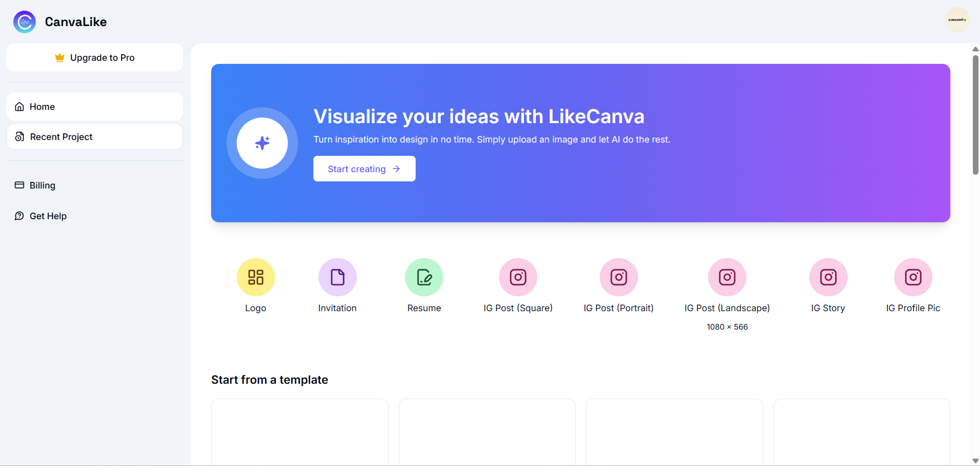Open Billing in the sidebar
This screenshot has height=466, width=980.
(x=95, y=185)
